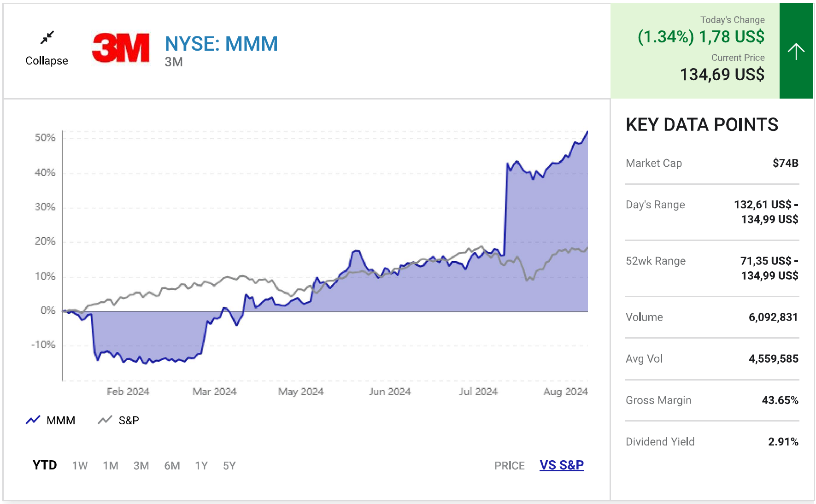Collapse the stock detail panel
The height and width of the screenshot is (504, 816).
coord(47,60)
